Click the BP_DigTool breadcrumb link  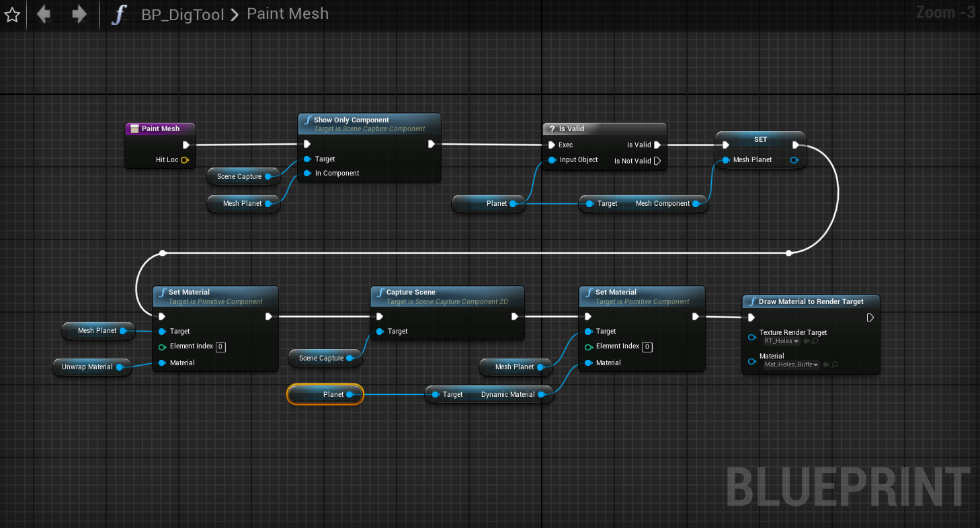pyautogui.click(x=182, y=15)
